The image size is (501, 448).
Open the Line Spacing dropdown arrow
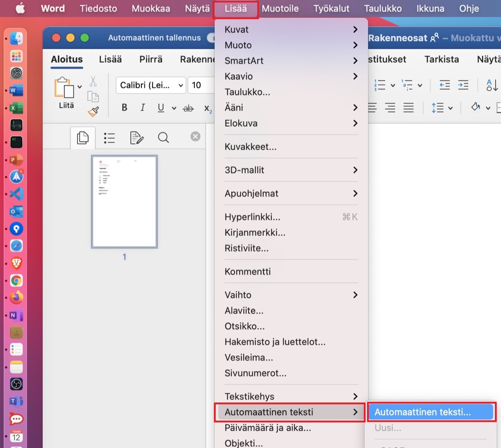tap(451, 108)
